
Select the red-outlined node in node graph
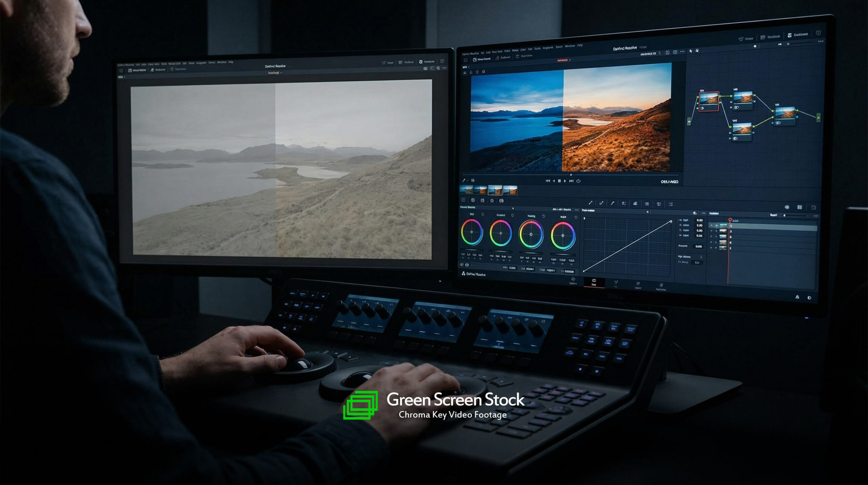coord(709,101)
